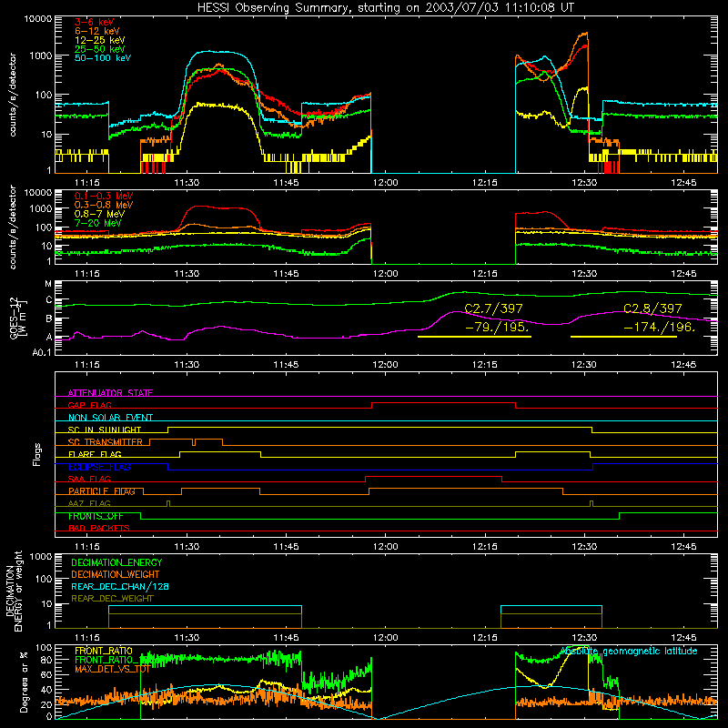The width and height of the screenshot is (728, 728).
Task: Click the ECLIPSE_FLAG label
Action: click(x=99, y=467)
